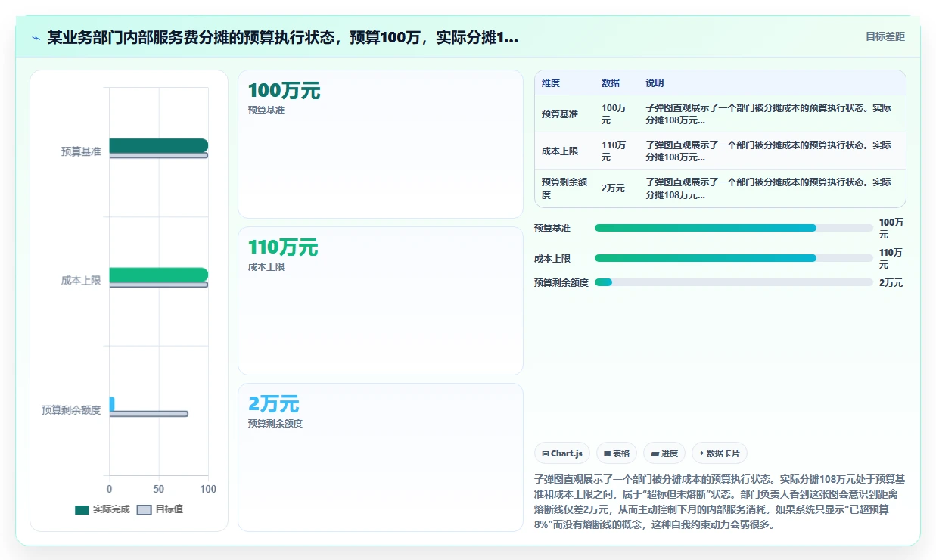Click the blue 预算剩余额度 chart bar
Image resolution: width=936 pixels, height=560 pixels.
[x=112, y=404]
